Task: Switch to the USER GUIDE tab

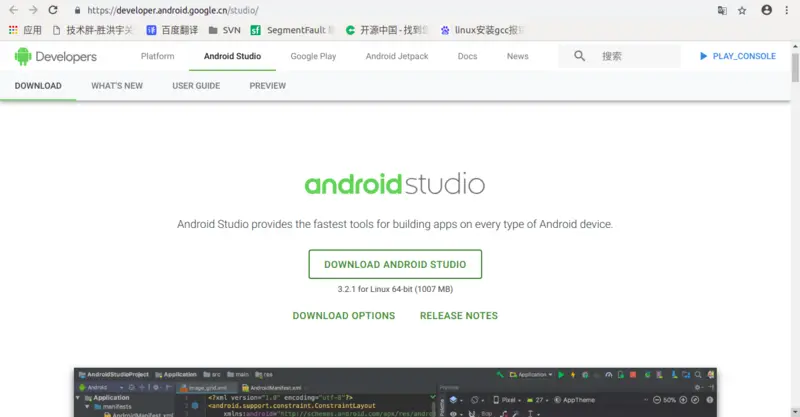Action: (196, 86)
